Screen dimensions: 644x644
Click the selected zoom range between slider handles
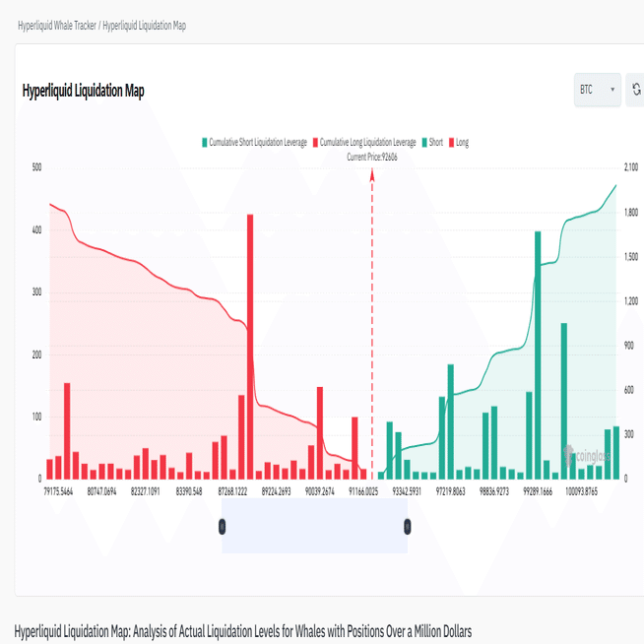(x=315, y=526)
